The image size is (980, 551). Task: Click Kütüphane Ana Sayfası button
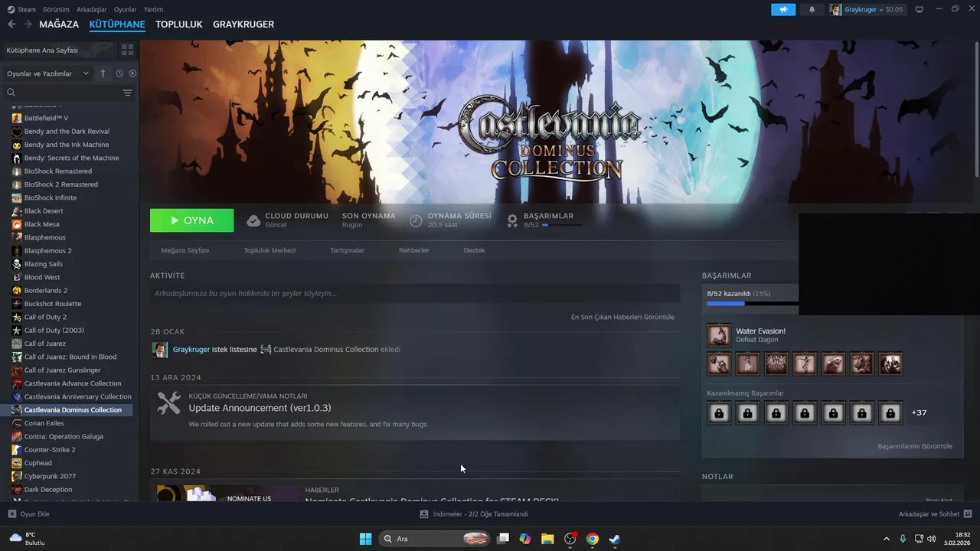(60, 50)
